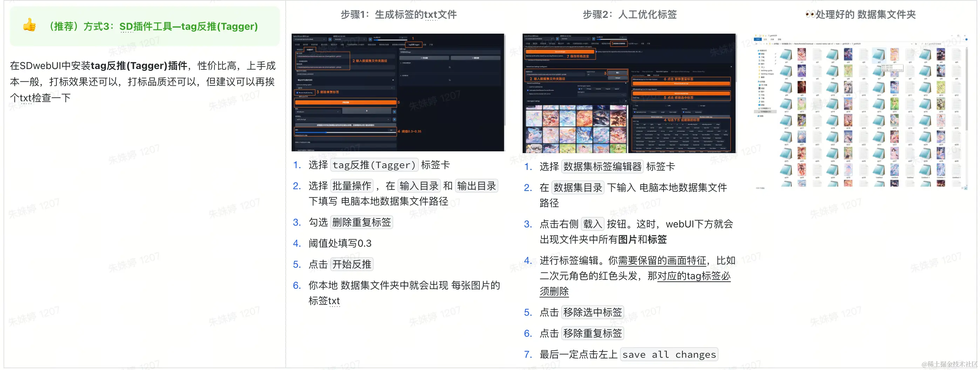The width and height of the screenshot is (980, 370).
Task: Click the Explorer 文件 ribbon tab
Action: [x=758, y=40]
